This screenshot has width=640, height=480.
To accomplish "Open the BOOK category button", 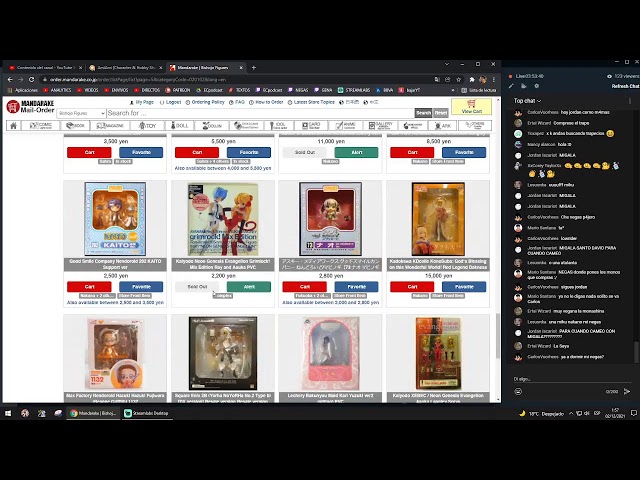I will [75, 126].
